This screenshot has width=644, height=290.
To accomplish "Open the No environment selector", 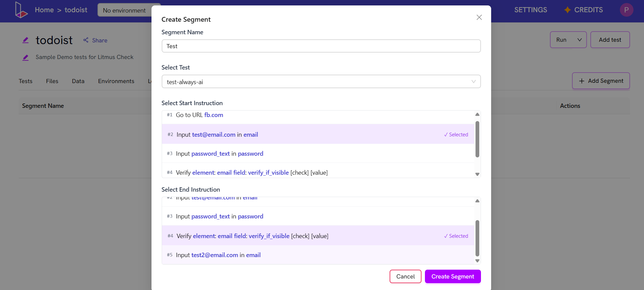I will tap(124, 10).
